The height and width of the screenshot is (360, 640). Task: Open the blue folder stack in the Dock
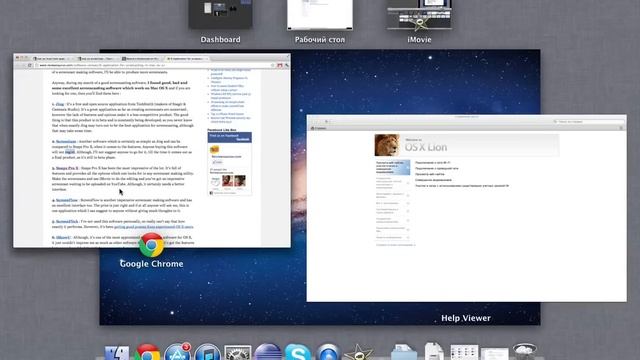pyautogui.click(x=404, y=352)
